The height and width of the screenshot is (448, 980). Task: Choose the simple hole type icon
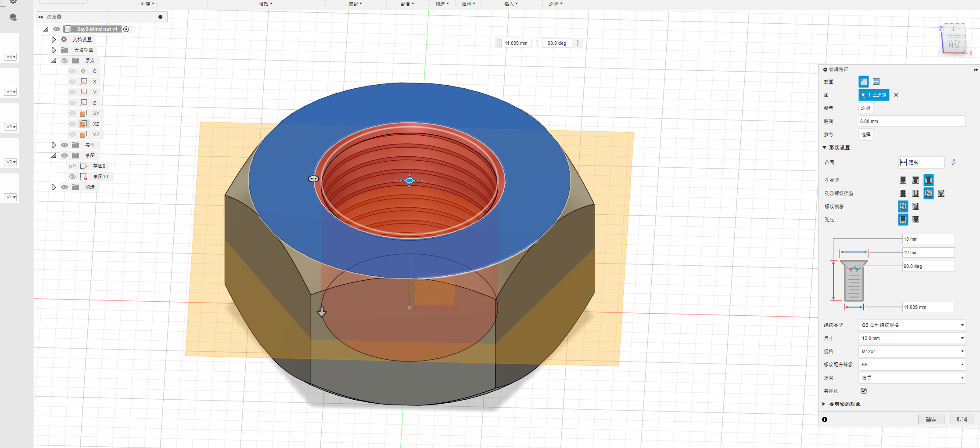click(x=903, y=180)
